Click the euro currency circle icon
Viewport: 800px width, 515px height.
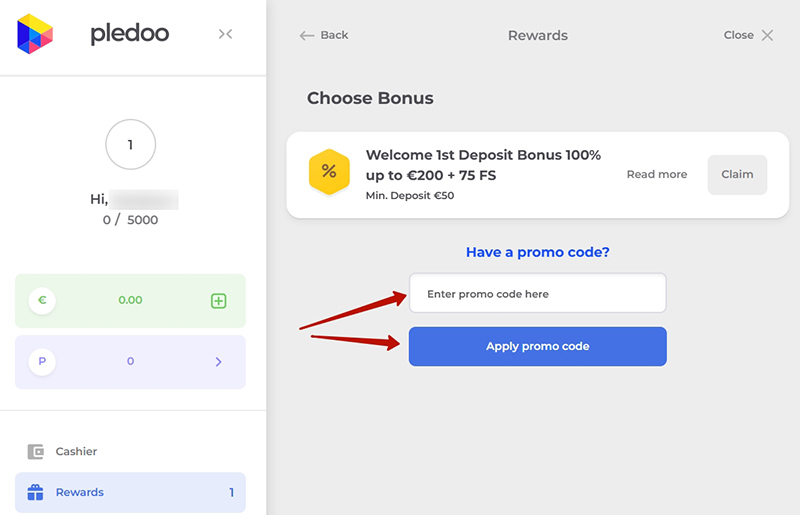pos(42,300)
